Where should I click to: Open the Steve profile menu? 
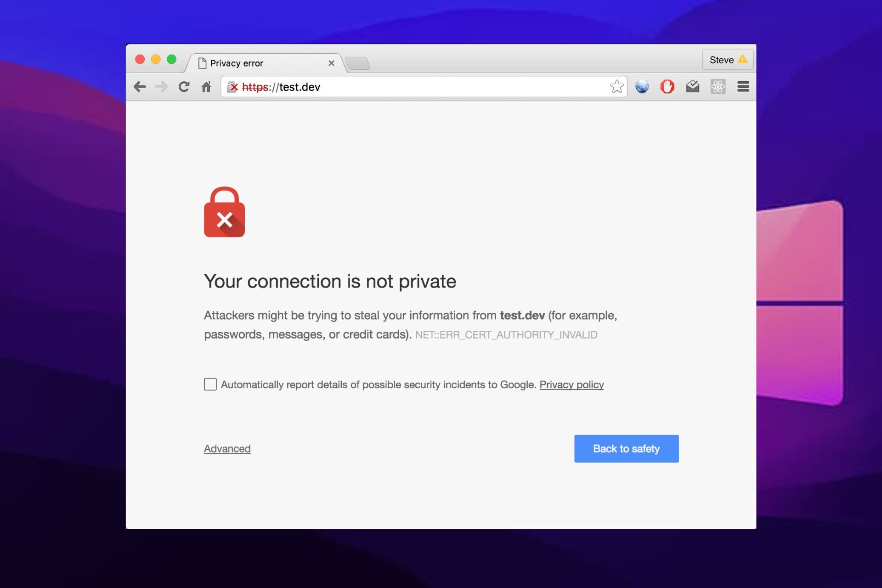[728, 60]
